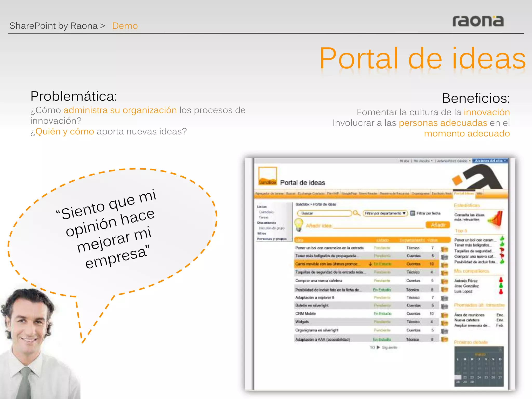Click green presence icon next to Jose González
Image resolution: width=532 pixels, height=399 pixels.
click(x=501, y=285)
